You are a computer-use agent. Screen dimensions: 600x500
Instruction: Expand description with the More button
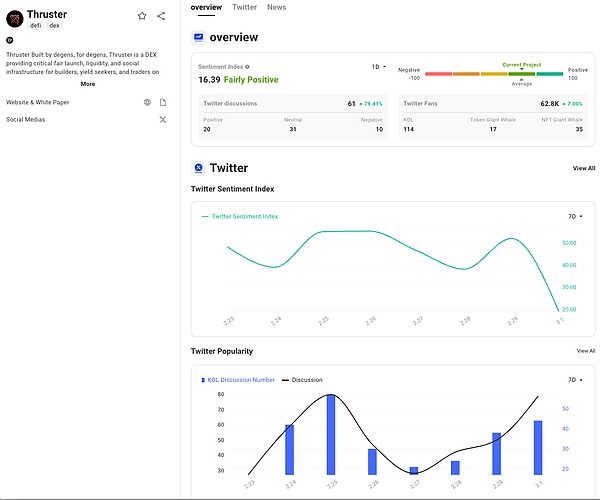[x=88, y=84]
